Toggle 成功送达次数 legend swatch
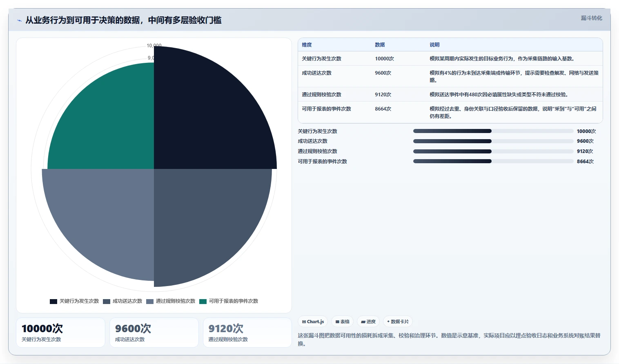This screenshot has width=619, height=364. pos(107,301)
